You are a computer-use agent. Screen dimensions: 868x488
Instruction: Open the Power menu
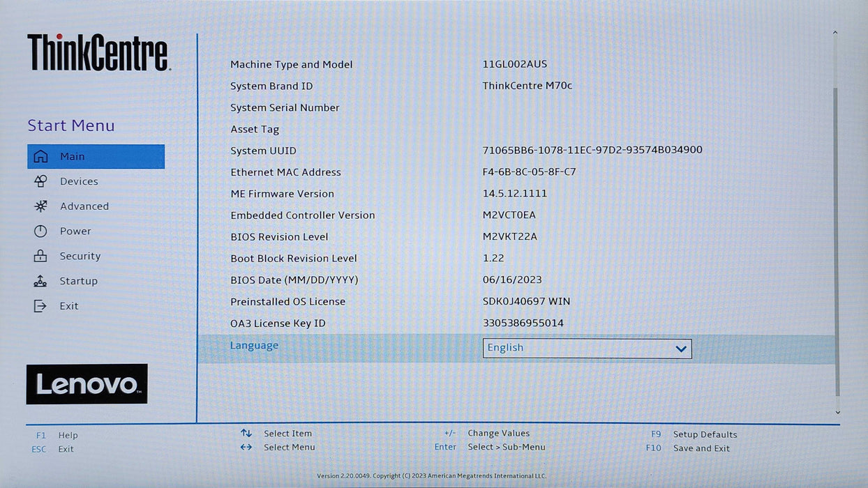click(75, 231)
